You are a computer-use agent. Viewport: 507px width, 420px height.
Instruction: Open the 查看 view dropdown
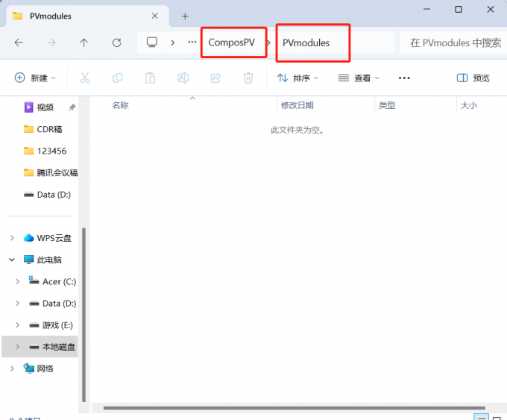359,78
